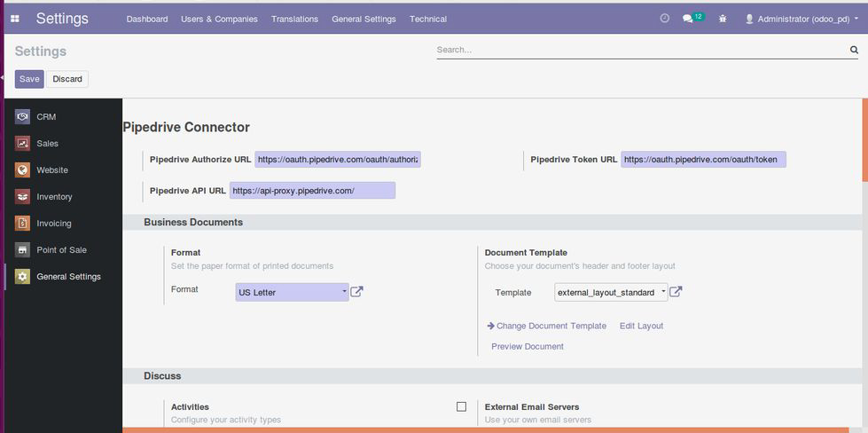Click the Save button
Screen dimensions: 868x433
click(x=29, y=79)
